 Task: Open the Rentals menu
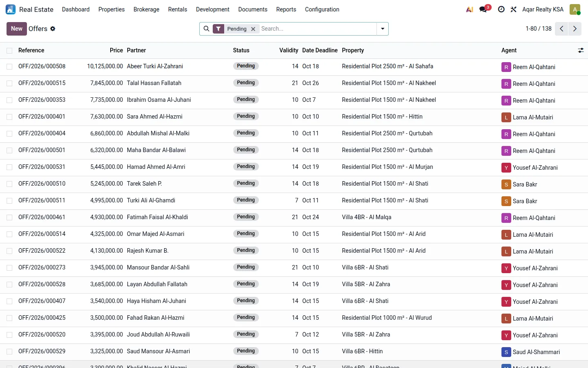pyautogui.click(x=178, y=9)
